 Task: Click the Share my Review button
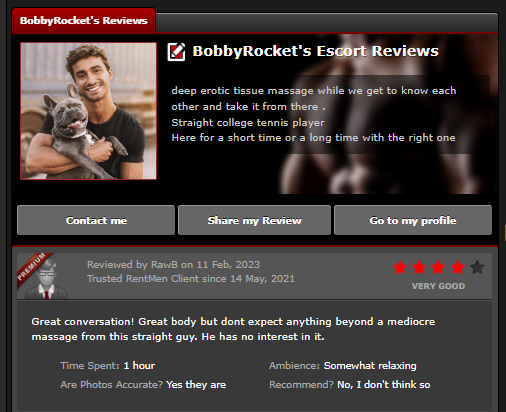pos(254,220)
